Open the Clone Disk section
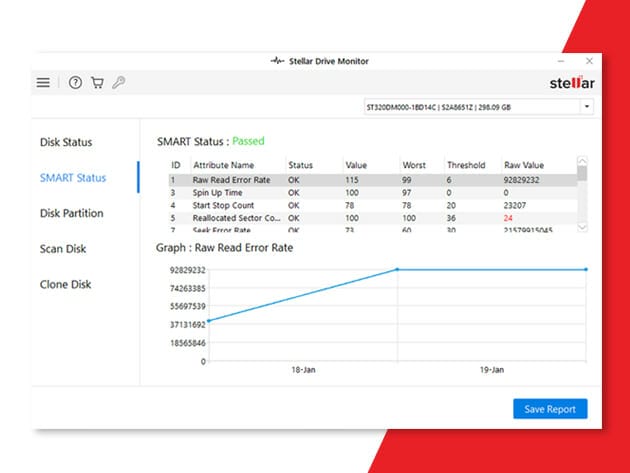Viewport: 630px width, 473px height. click(x=65, y=284)
